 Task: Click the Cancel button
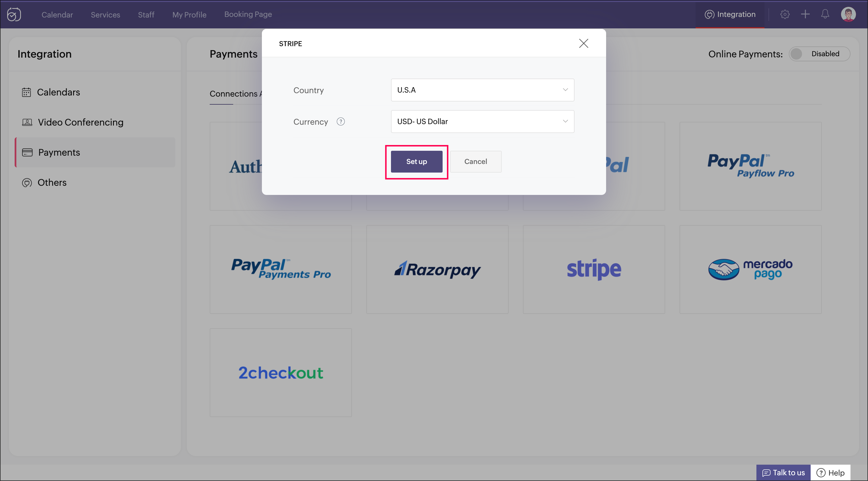tap(475, 162)
